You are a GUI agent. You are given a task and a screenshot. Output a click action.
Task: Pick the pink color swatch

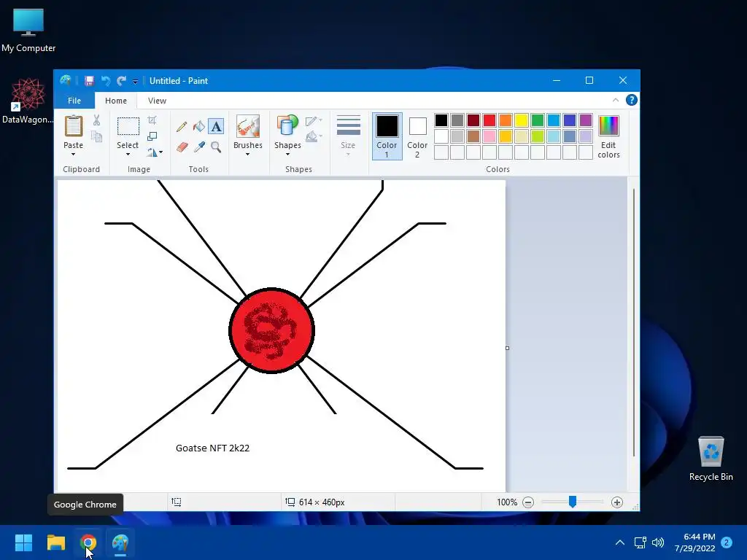[x=489, y=136]
